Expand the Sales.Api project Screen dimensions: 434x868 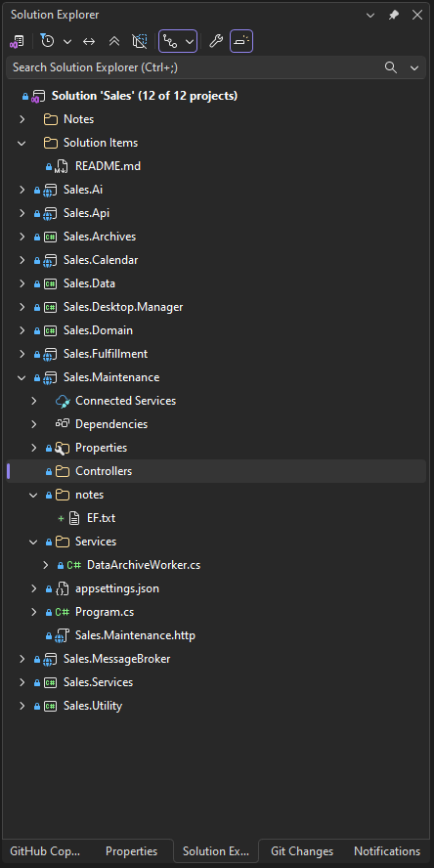(22, 213)
